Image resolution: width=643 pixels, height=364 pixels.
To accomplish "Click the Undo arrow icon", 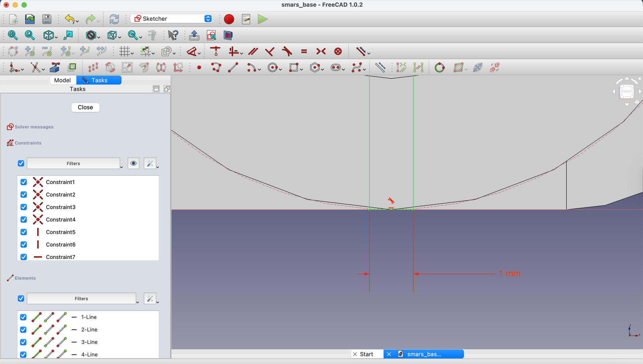I will coord(70,19).
